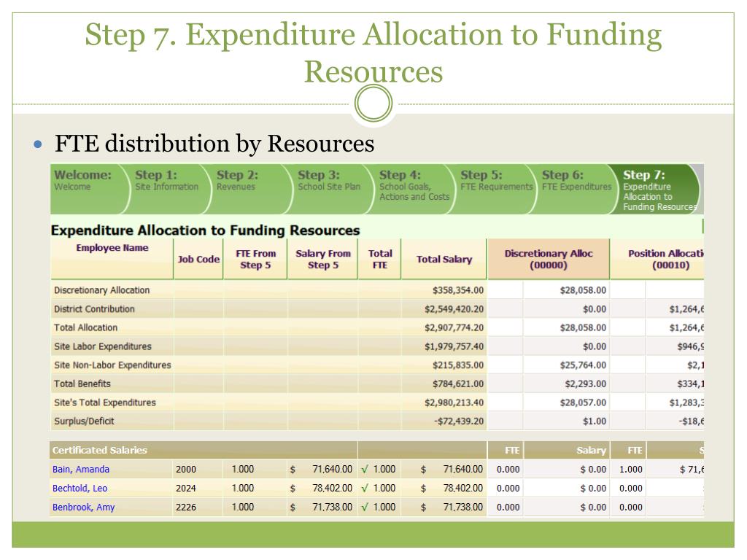Screen dimensions: 747x560
Task: Click green checkmark in Bechtold, Leo row
Action: 365,489
